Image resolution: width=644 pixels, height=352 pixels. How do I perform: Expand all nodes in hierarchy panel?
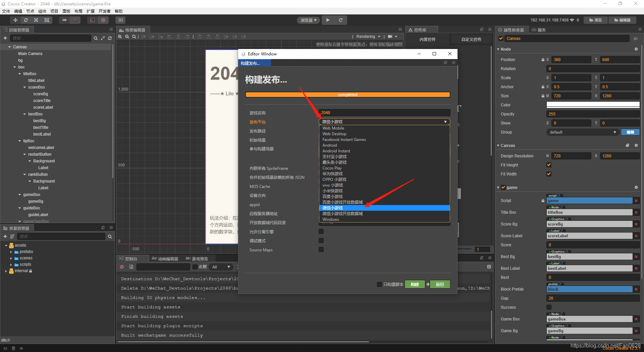(x=103, y=38)
